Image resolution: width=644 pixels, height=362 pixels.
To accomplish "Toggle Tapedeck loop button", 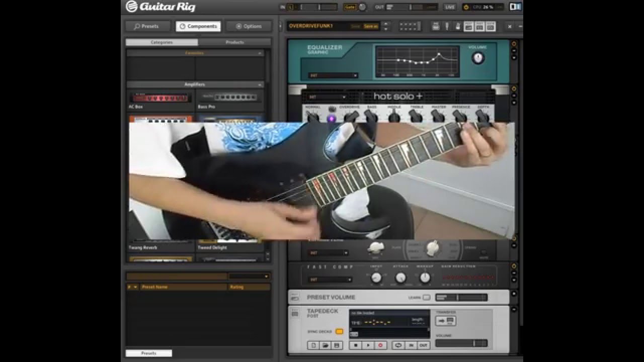I will (398, 345).
